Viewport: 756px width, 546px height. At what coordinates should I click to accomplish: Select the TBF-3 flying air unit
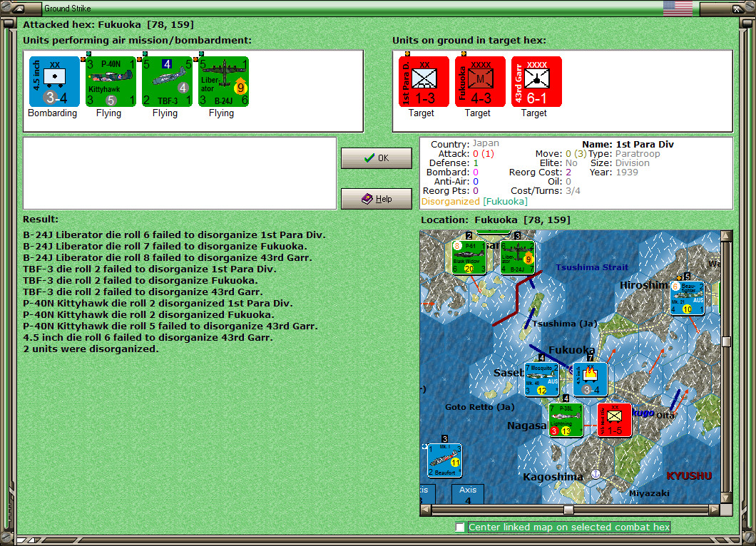pos(168,81)
